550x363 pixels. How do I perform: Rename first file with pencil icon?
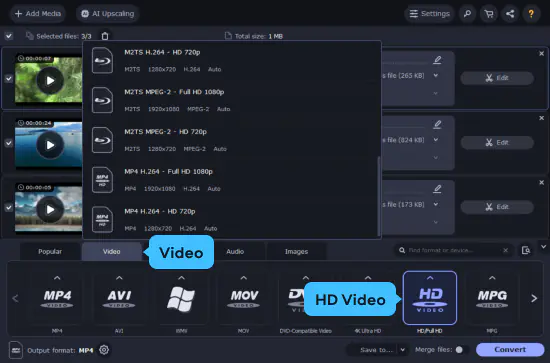437,60
